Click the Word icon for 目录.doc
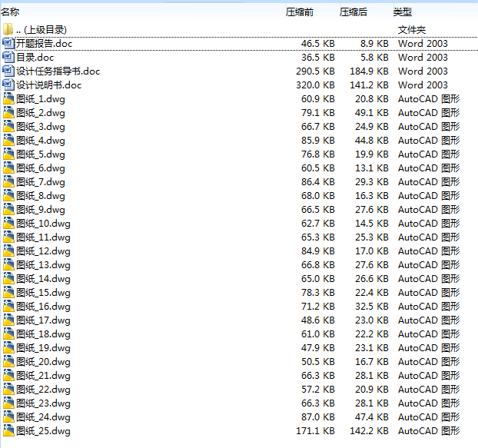 tap(8, 58)
